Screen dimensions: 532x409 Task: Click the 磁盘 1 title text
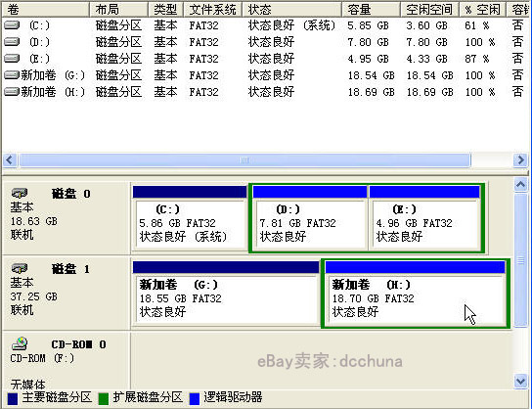(x=71, y=269)
